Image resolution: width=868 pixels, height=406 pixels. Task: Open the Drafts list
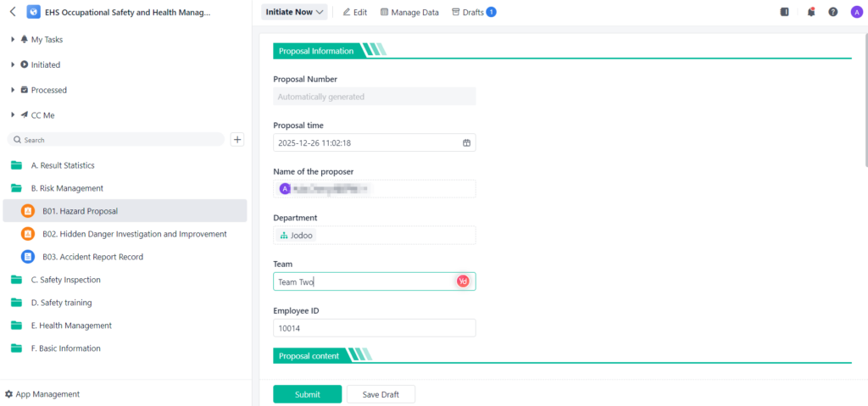point(473,13)
